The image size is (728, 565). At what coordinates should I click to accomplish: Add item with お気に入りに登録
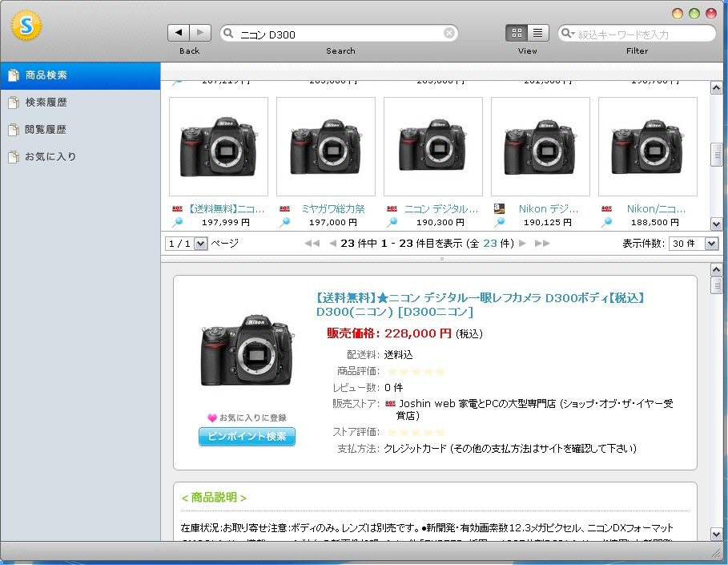247,418
